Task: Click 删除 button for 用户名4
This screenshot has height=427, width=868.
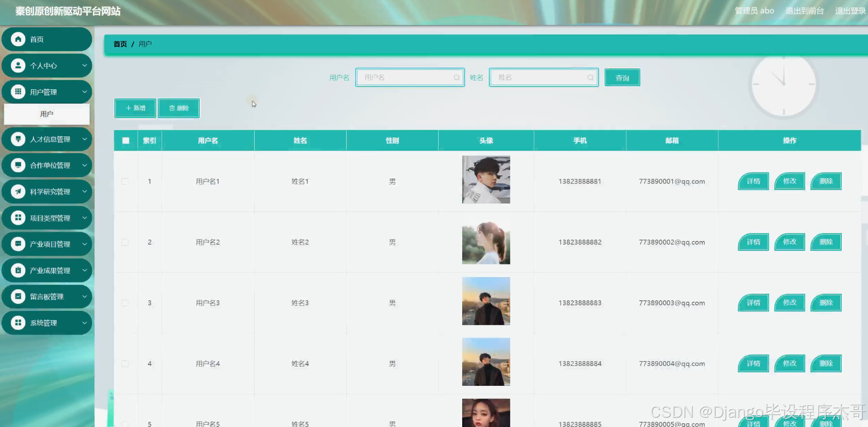Action: tap(826, 364)
